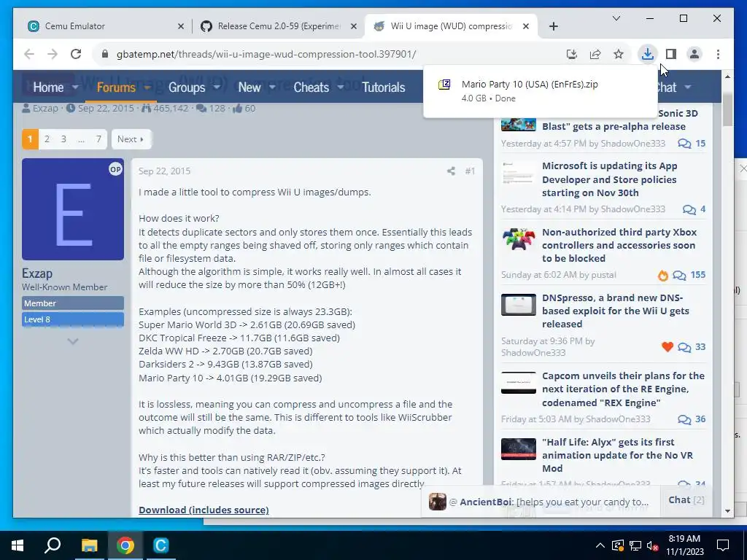The width and height of the screenshot is (747, 560).
Task: Open the Capcom REX Engine article
Action: (623, 389)
